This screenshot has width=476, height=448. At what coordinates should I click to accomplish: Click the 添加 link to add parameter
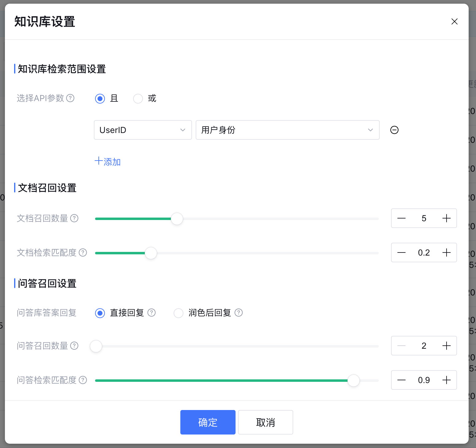coord(108,161)
